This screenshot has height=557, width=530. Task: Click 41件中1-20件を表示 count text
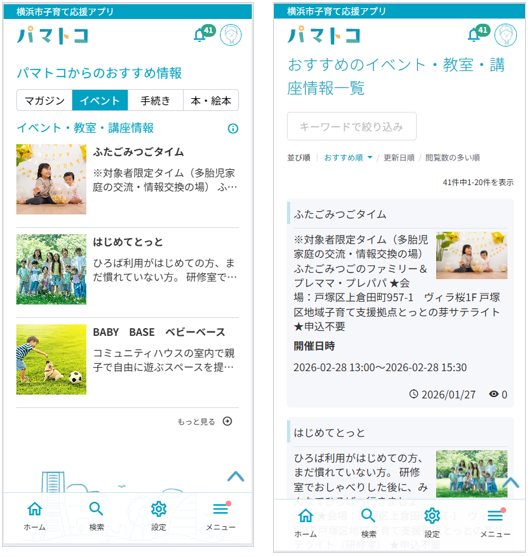tap(478, 183)
